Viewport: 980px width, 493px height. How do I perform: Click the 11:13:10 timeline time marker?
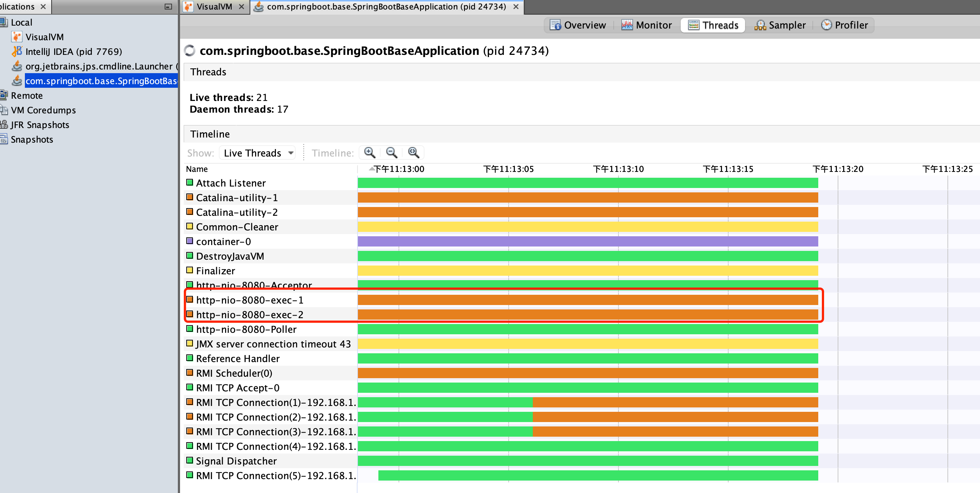pyautogui.click(x=618, y=169)
